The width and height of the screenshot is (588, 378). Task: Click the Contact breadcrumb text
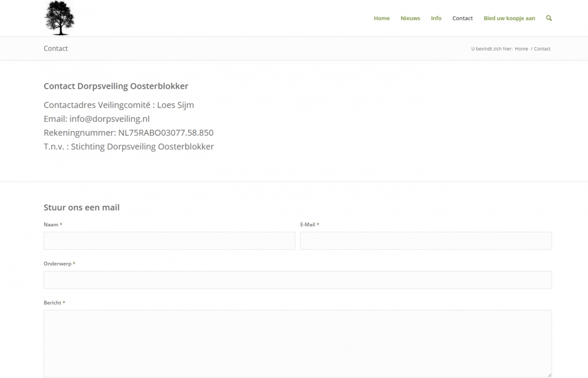[542, 49]
